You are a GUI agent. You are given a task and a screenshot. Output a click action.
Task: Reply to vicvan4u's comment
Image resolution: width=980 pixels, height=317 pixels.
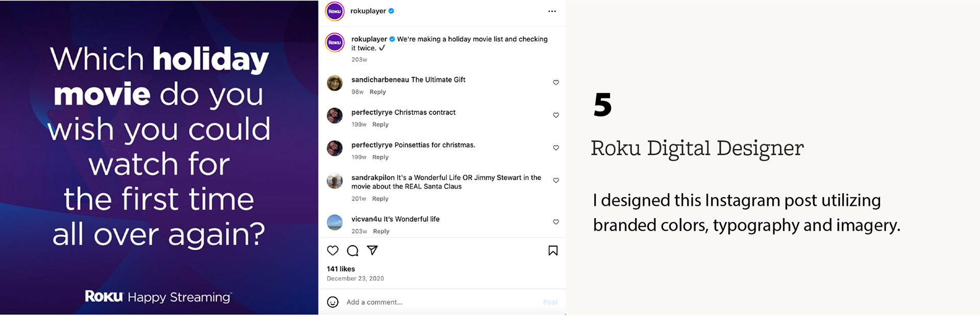(381, 231)
